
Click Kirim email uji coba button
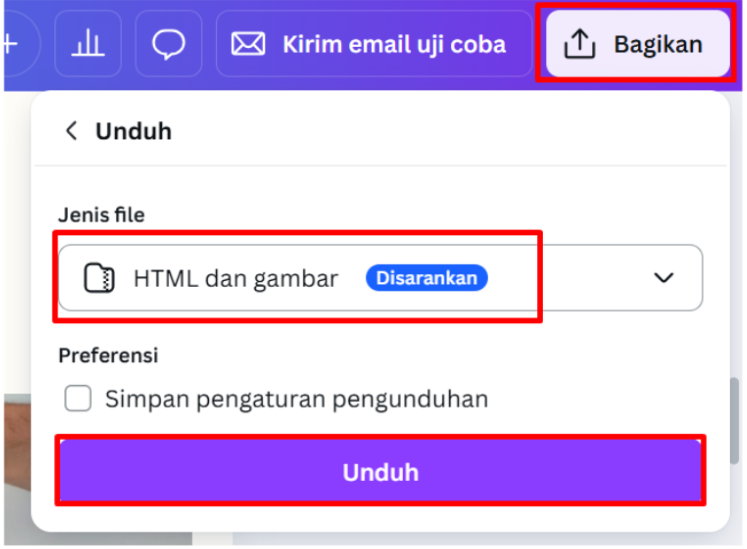pyautogui.click(x=374, y=44)
